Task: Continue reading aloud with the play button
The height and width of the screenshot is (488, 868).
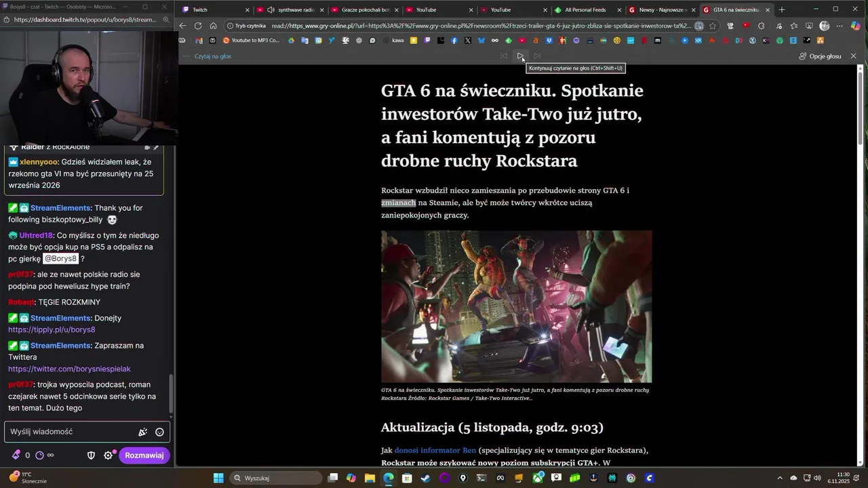Action: point(520,56)
